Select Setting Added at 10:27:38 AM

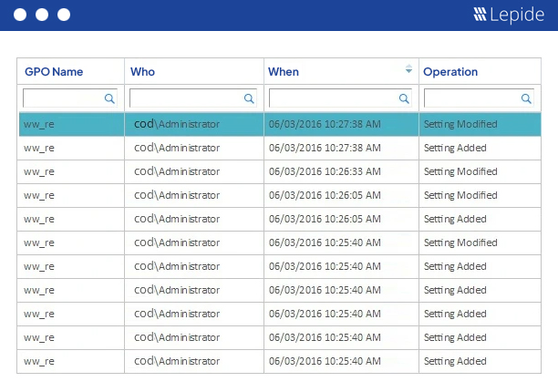click(x=455, y=148)
